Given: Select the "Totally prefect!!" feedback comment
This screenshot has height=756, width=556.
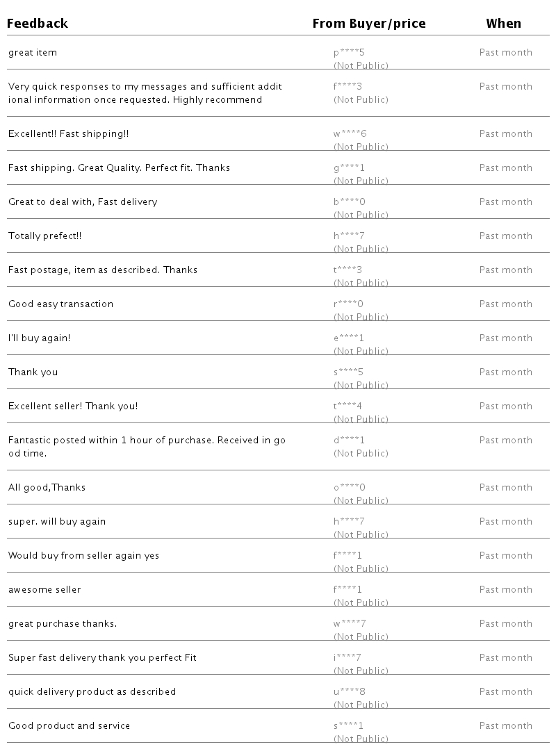Looking at the screenshot, I should tap(45, 236).
